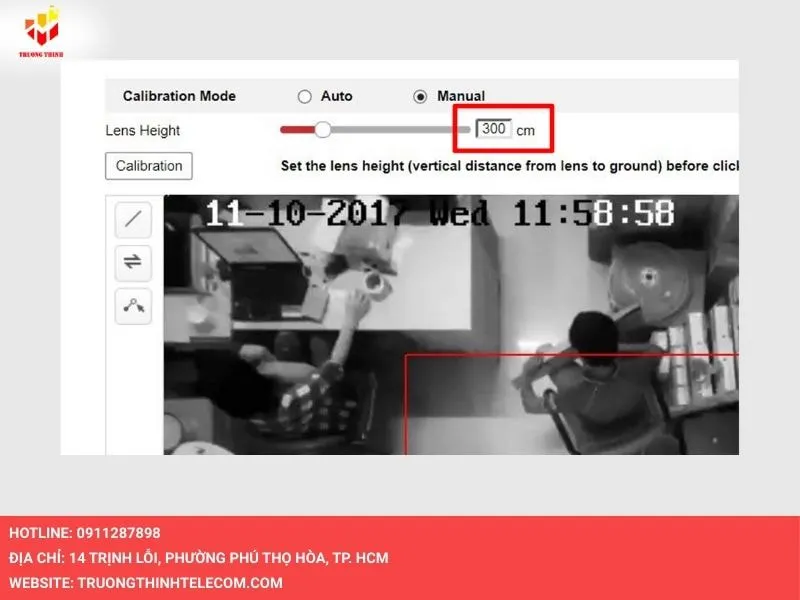Click the middle toolbar icon next to video

click(131, 263)
